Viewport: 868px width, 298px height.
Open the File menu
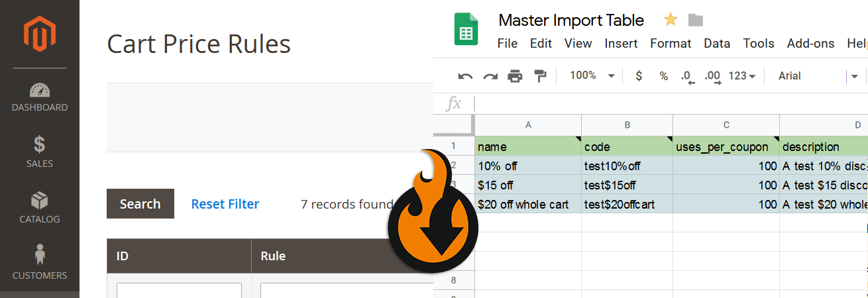[x=507, y=44]
